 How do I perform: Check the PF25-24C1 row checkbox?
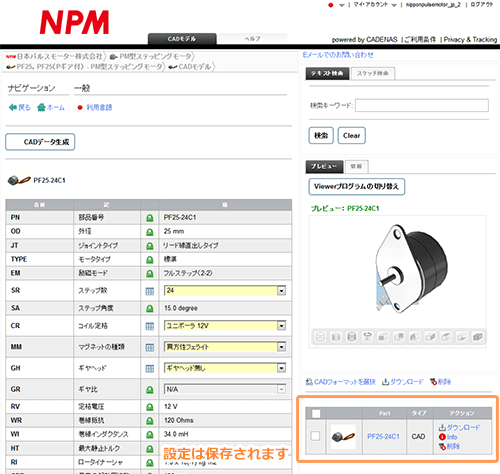315,436
